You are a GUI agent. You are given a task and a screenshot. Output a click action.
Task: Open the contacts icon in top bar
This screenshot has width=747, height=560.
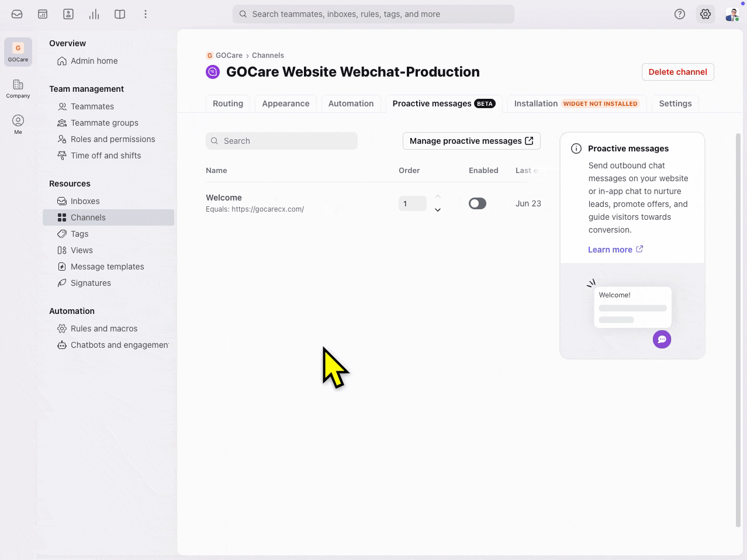[x=68, y=14]
